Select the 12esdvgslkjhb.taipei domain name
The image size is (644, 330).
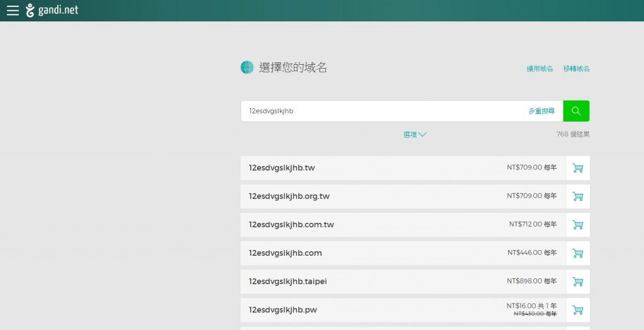click(287, 282)
